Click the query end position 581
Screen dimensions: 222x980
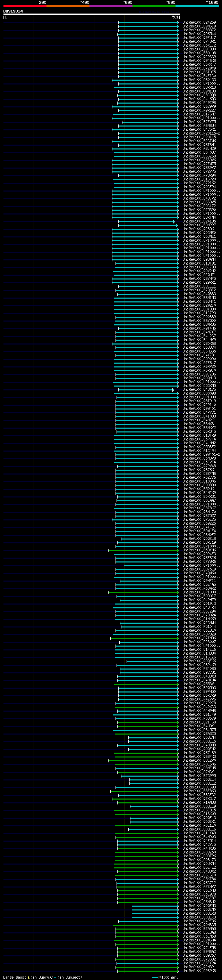click(x=175, y=17)
